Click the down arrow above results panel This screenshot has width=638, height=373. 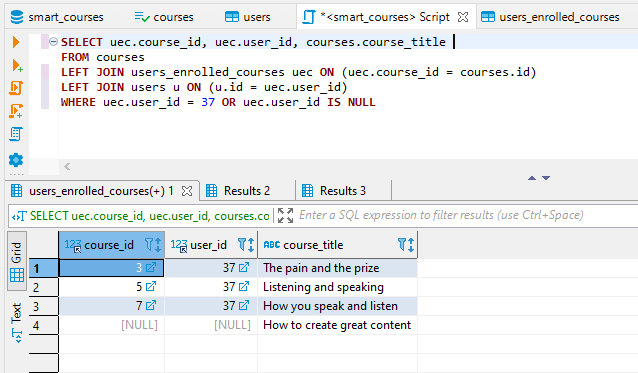(546, 178)
